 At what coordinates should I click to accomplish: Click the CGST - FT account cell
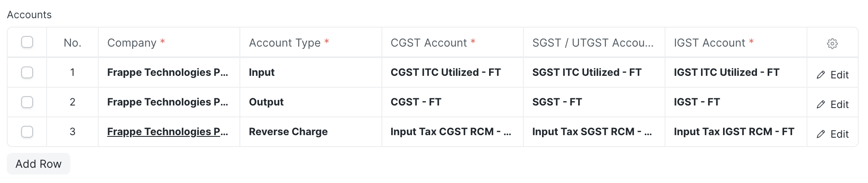(452, 102)
